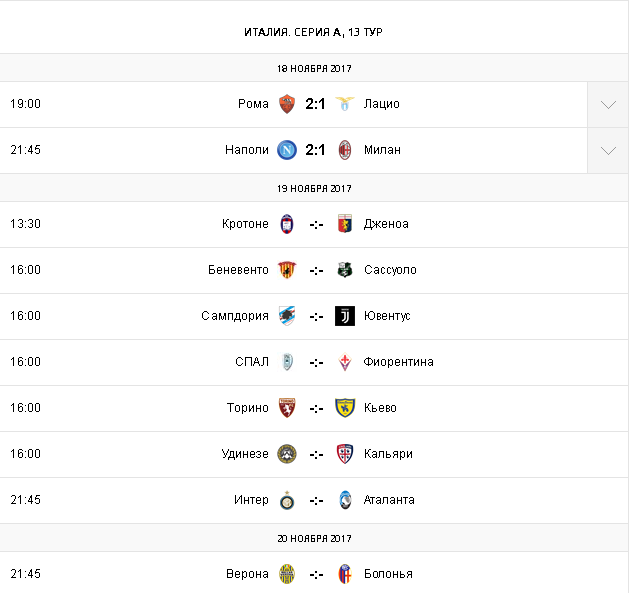
Task: Click the Torino club crest
Action: [287, 408]
